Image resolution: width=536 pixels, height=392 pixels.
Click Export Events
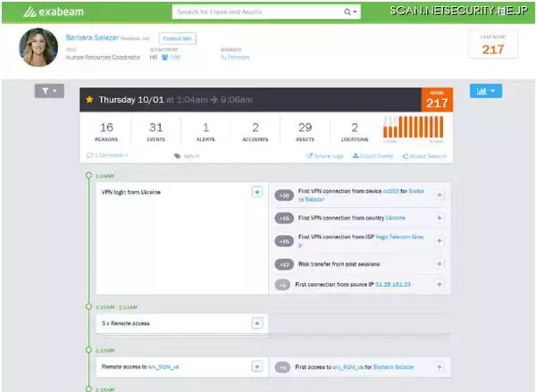pos(373,155)
